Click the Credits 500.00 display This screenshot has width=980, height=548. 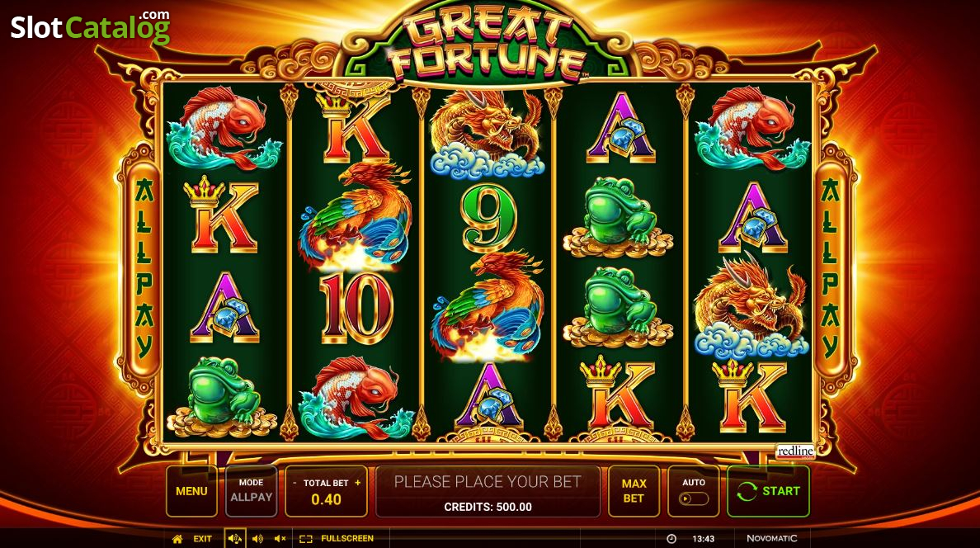488,507
